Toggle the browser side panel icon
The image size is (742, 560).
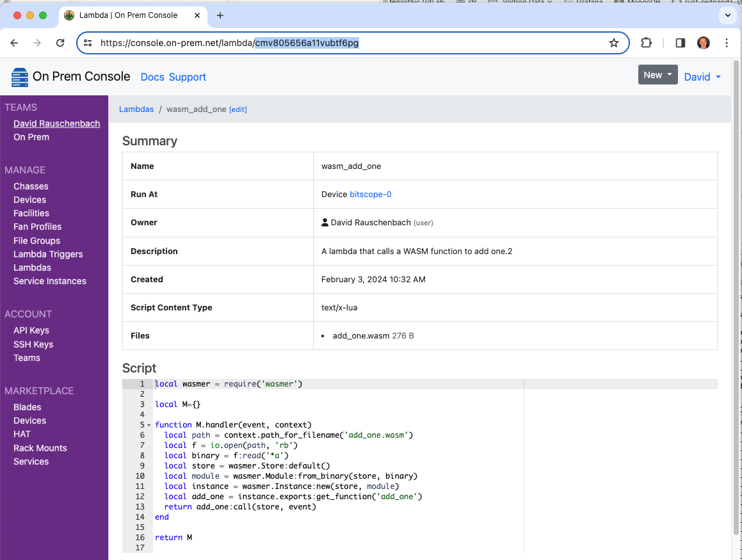(680, 43)
